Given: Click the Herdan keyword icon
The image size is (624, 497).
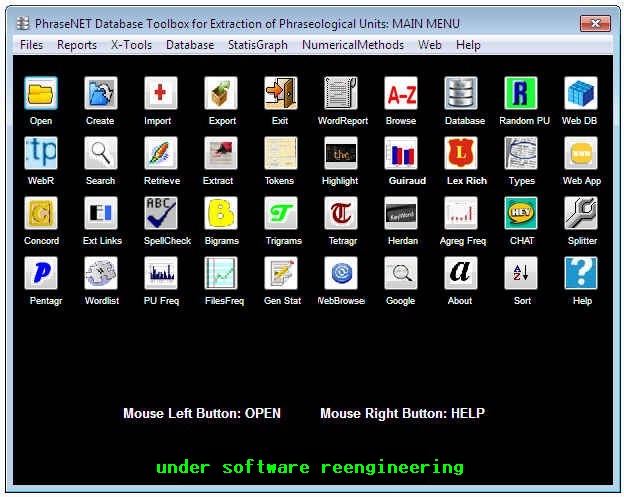Looking at the screenshot, I should (x=401, y=214).
